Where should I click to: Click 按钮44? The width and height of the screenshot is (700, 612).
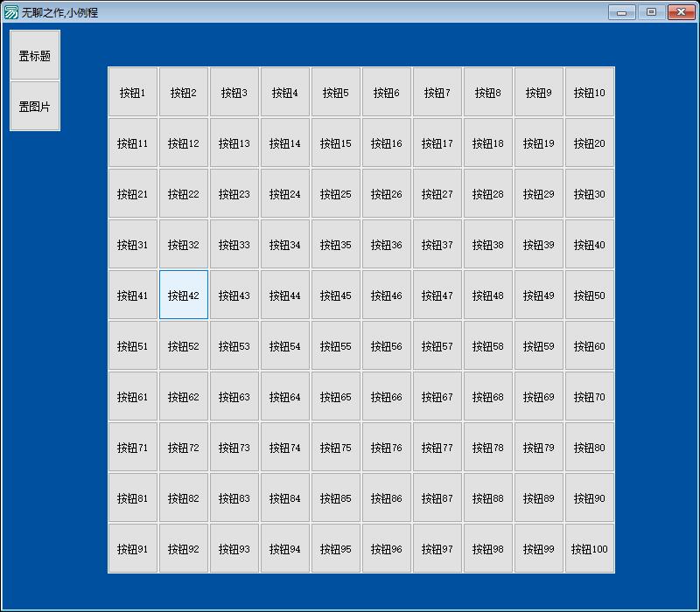285,295
